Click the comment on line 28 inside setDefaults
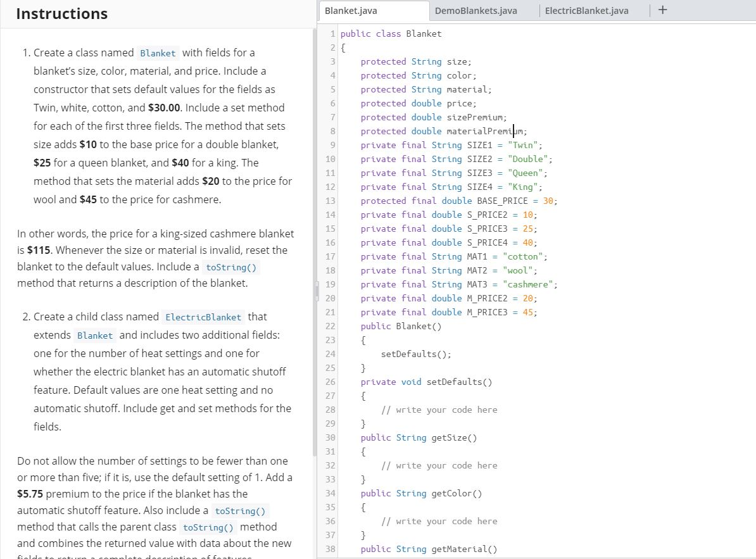The image size is (756, 559). tap(439, 410)
